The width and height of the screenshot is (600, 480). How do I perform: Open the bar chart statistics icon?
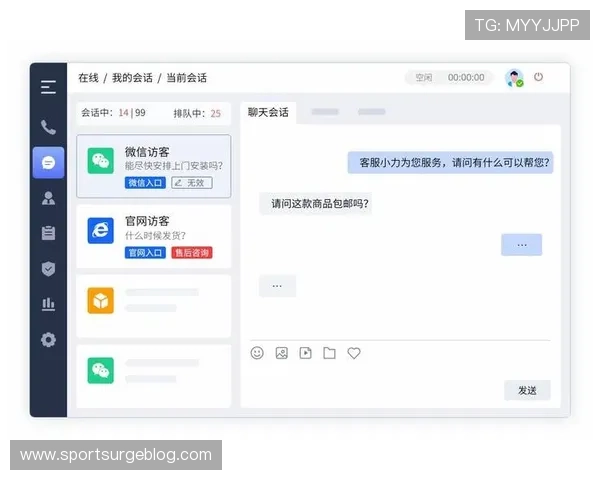(48, 304)
